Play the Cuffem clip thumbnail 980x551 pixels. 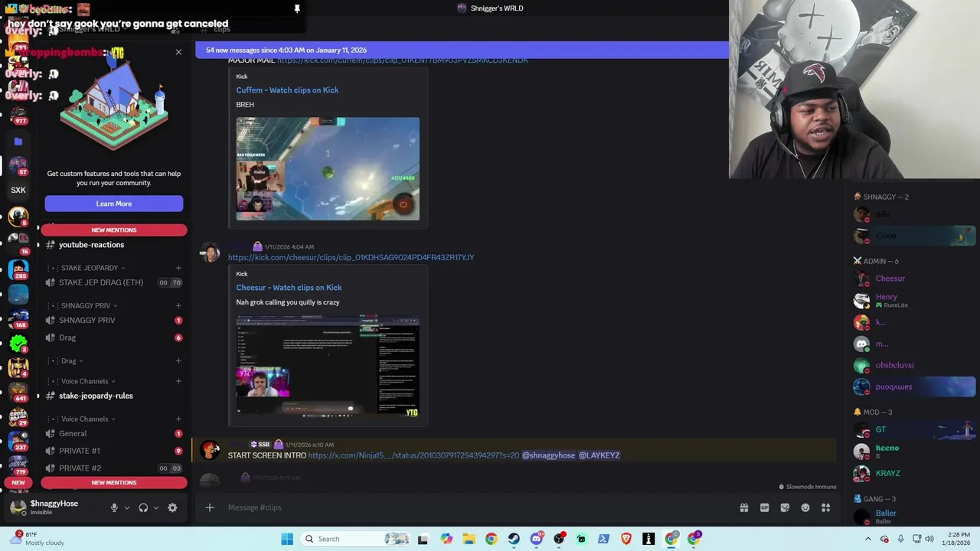pyautogui.click(x=328, y=168)
